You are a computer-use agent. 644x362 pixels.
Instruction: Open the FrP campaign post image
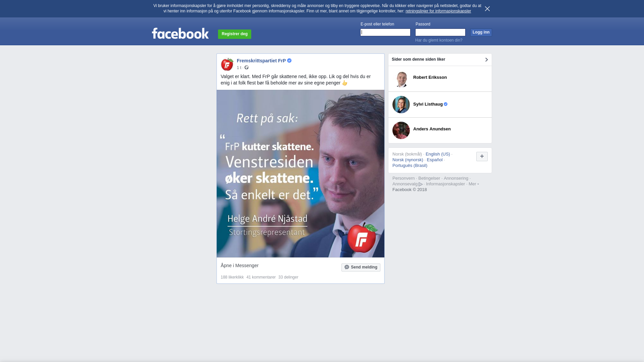pos(301,174)
